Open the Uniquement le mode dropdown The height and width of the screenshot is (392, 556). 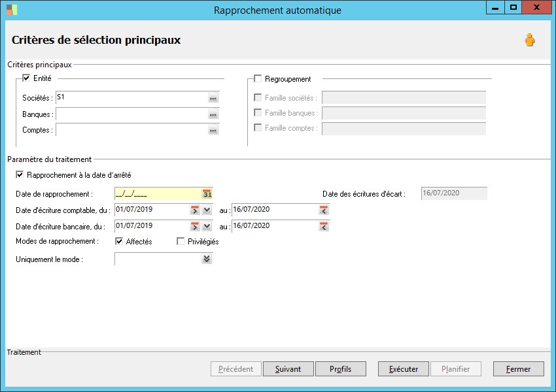point(207,259)
